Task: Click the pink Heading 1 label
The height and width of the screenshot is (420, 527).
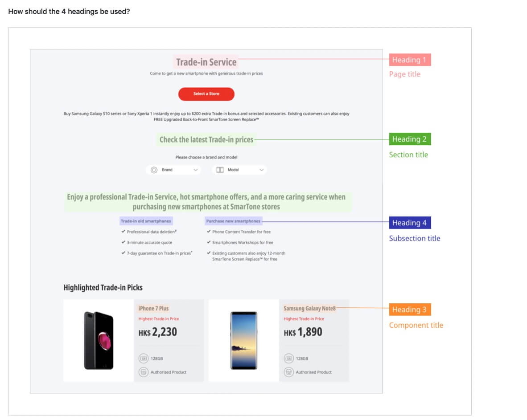Action: 409,60
